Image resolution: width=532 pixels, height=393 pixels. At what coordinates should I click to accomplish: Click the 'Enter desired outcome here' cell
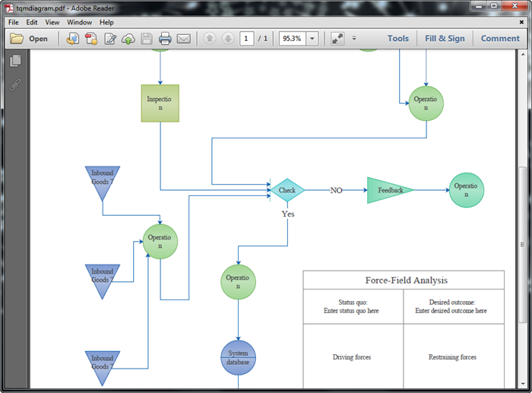pos(454,306)
